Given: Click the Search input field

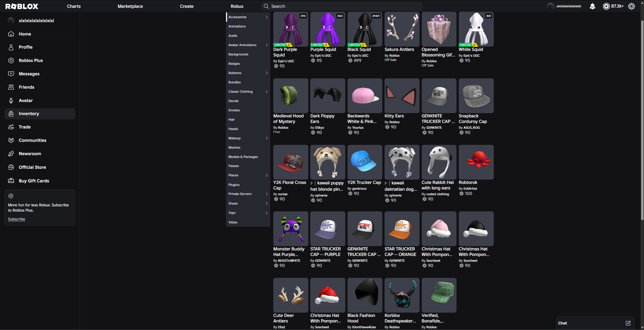Looking at the screenshot, I should (342, 6).
